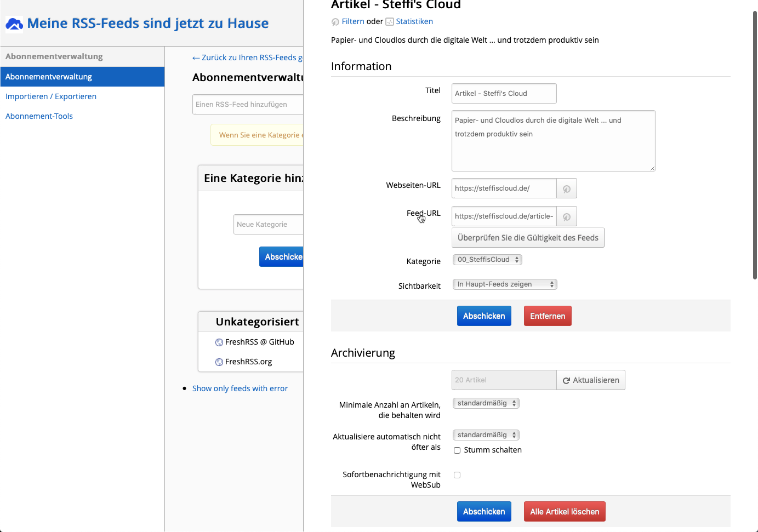Image resolution: width=758 pixels, height=532 pixels.
Task: Click the Statistiken chart icon
Action: pos(390,22)
